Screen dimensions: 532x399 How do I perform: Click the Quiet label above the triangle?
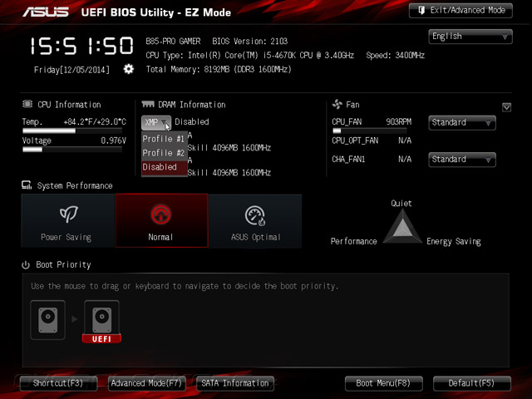pos(401,203)
